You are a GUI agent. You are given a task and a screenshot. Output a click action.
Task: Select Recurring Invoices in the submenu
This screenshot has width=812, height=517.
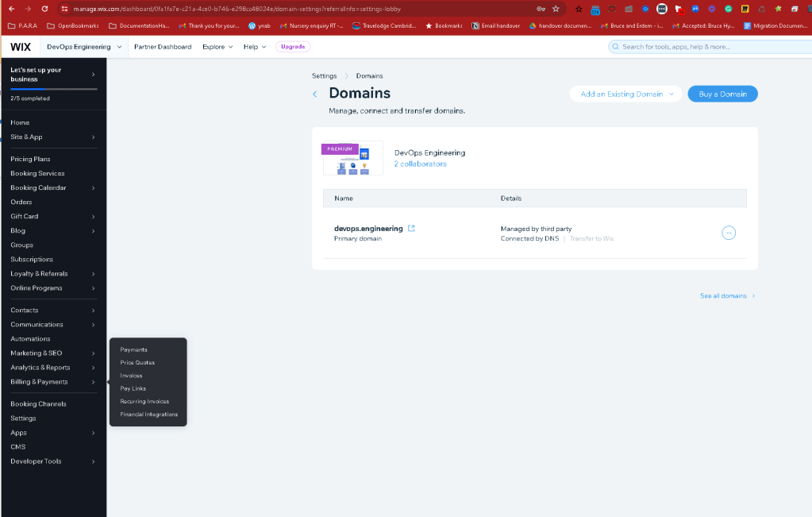click(144, 402)
